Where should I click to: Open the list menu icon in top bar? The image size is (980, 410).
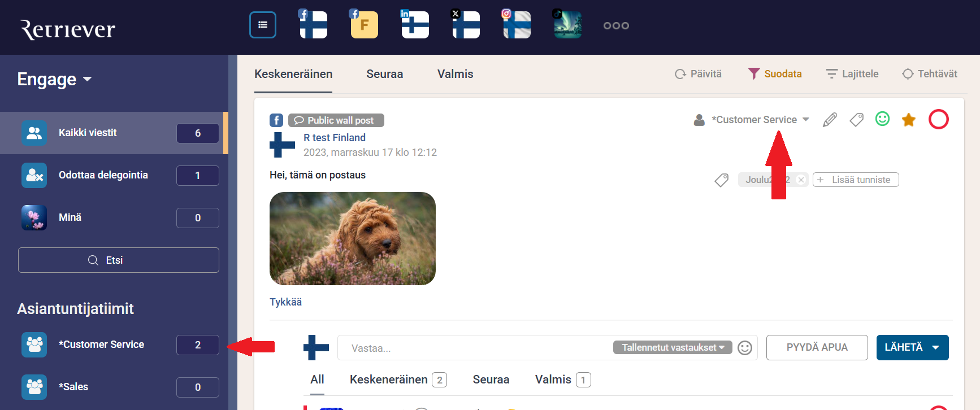[263, 25]
